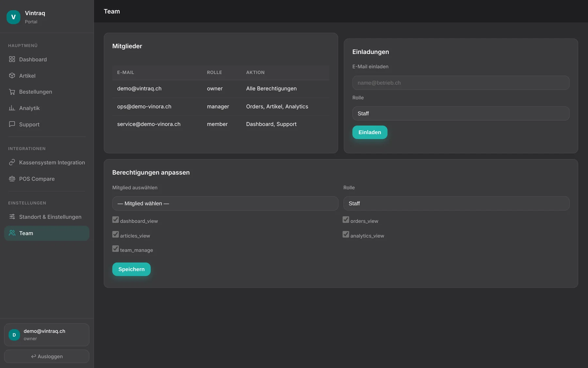Click the Standort & Einstellungen sliders icon

point(12,217)
